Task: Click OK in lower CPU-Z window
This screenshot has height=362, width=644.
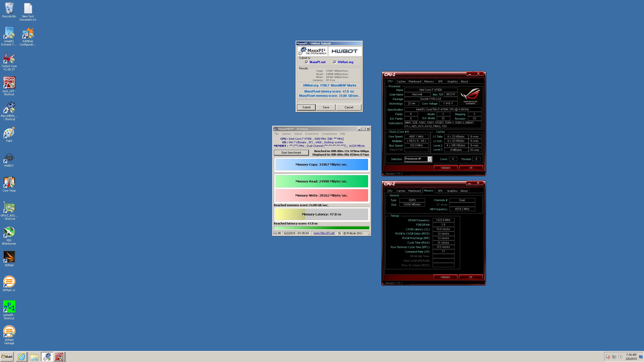Action: tap(470, 277)
